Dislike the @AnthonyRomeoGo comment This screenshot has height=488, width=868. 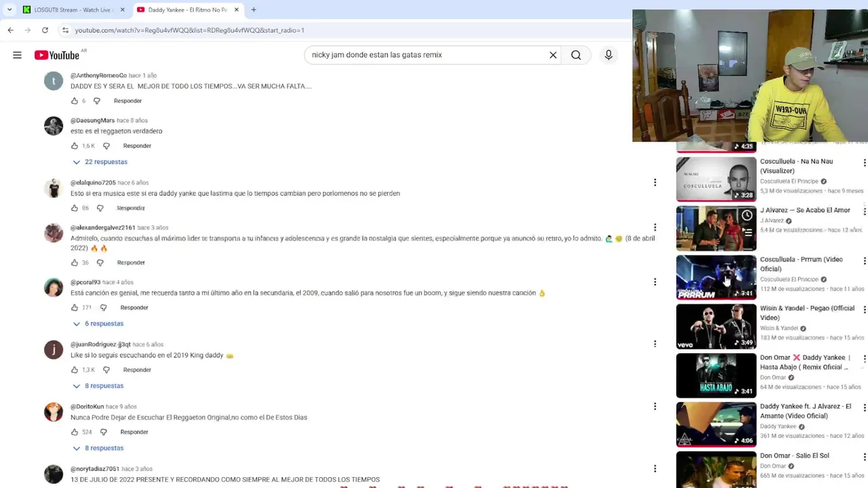[97, 101]
